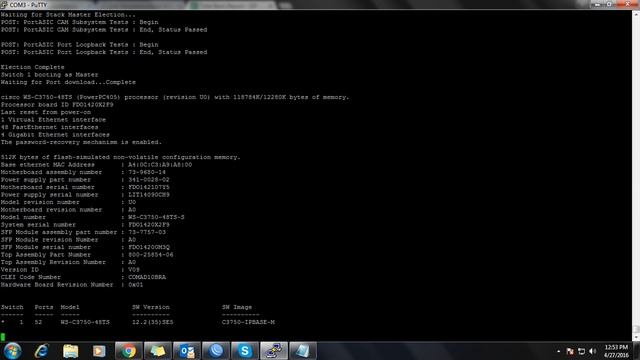The image size is (640, 360).
Task: Click Version ID value V09
Action: coord(134,270)
